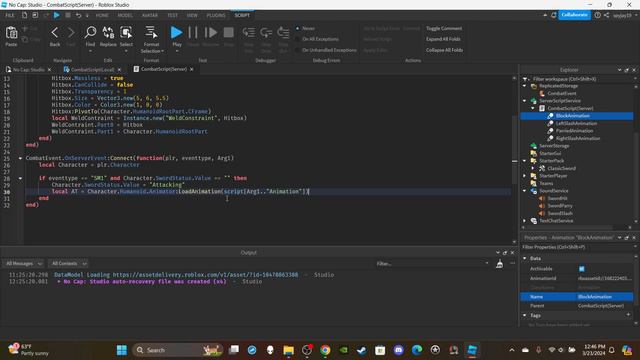Image resolution: width=640 pixels, height=360 pixels.
Task: Click the Format Selection icon
Action: [x=151, y=33]
